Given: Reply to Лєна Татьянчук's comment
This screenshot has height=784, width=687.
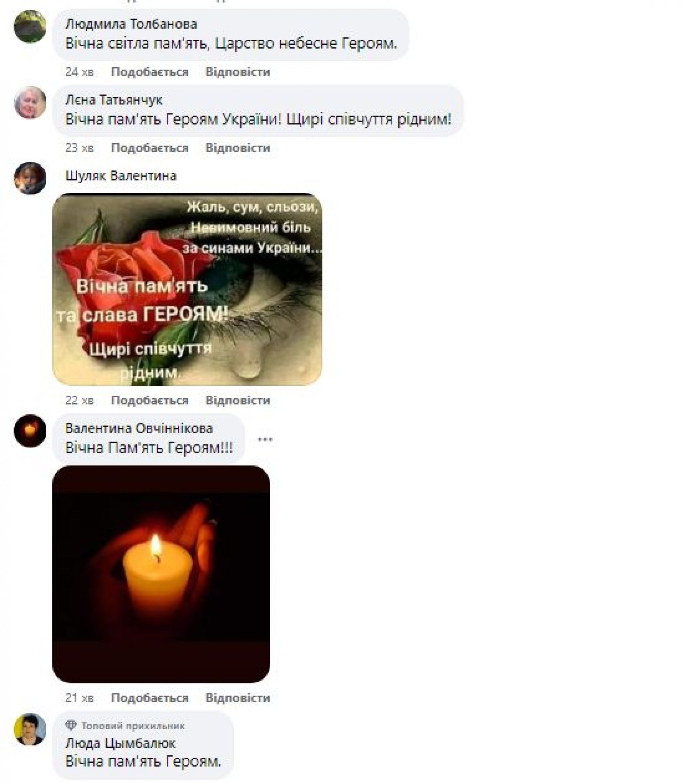Looking at the screenshot, I should [x=238, y=147].
